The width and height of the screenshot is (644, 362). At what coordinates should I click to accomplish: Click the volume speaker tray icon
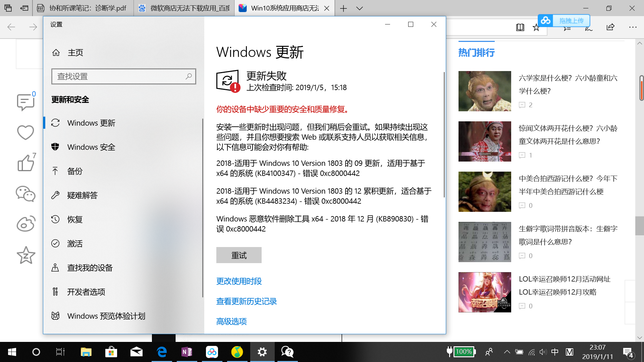click(543, 352)
